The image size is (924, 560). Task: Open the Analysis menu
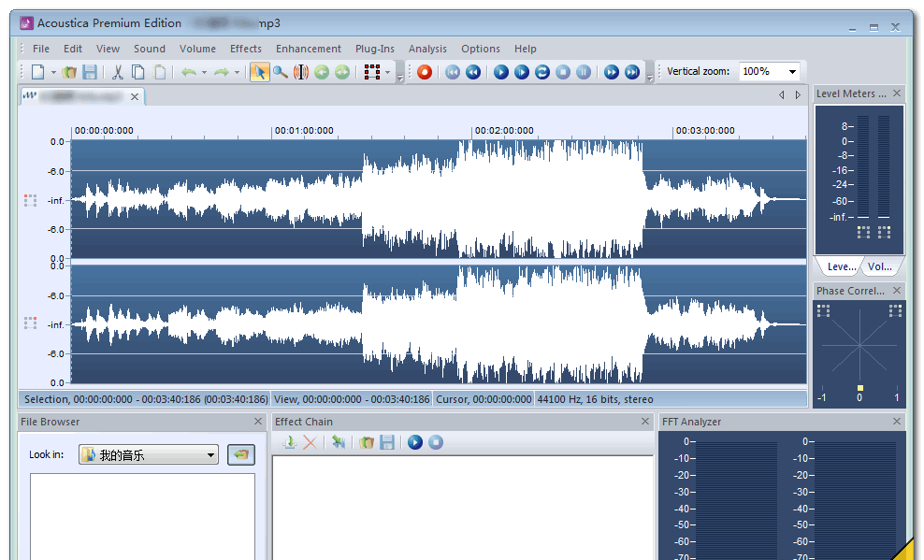pos(427,49)
